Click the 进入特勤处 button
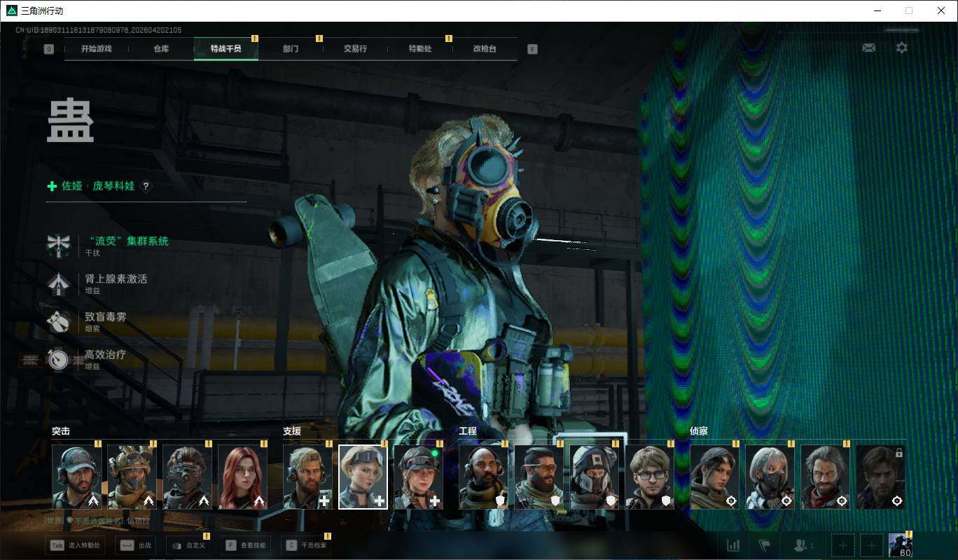Image resolution: width=958 pixels, height=560 pixels. (x=76, y=545)
